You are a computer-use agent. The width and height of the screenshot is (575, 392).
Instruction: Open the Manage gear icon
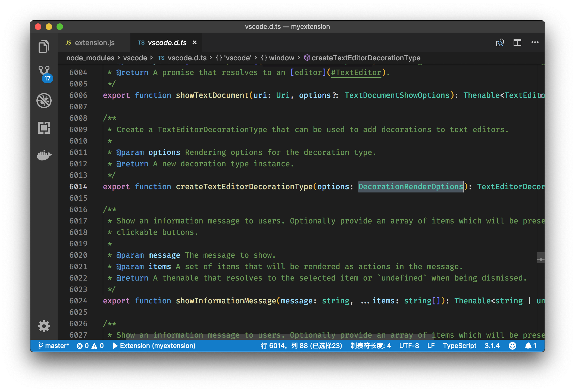pyautogui.click(x=44, y=326)
